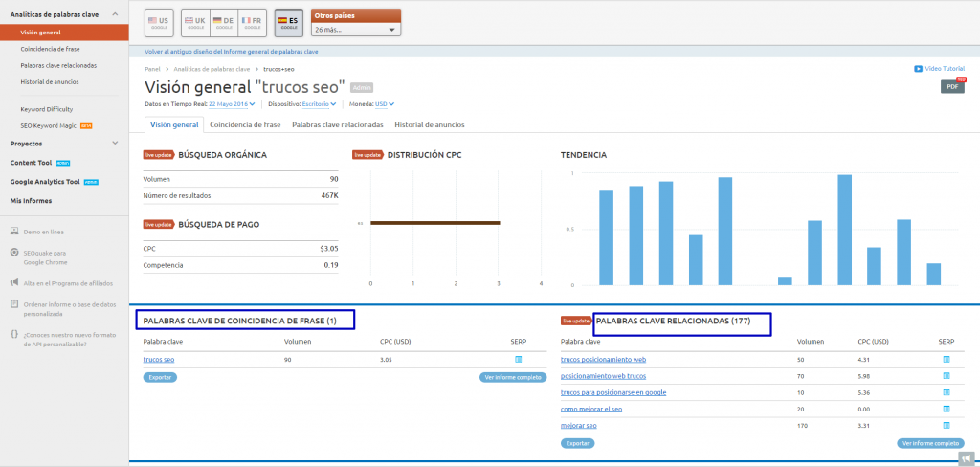Open SEO Keyword Magic in sidebar
Image resolution: width=980 pixels, height=467 pixels.
click(x=48, y=125)
